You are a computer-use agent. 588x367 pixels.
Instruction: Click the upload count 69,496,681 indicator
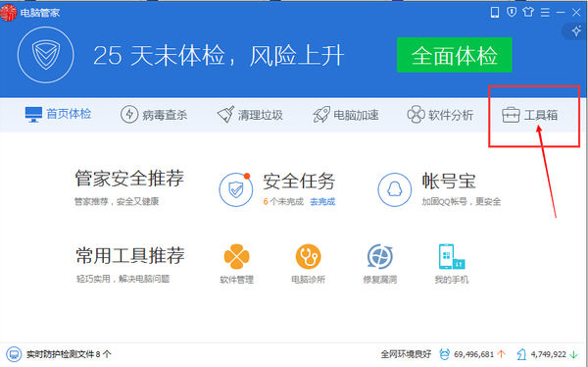(x=472, y=354)
